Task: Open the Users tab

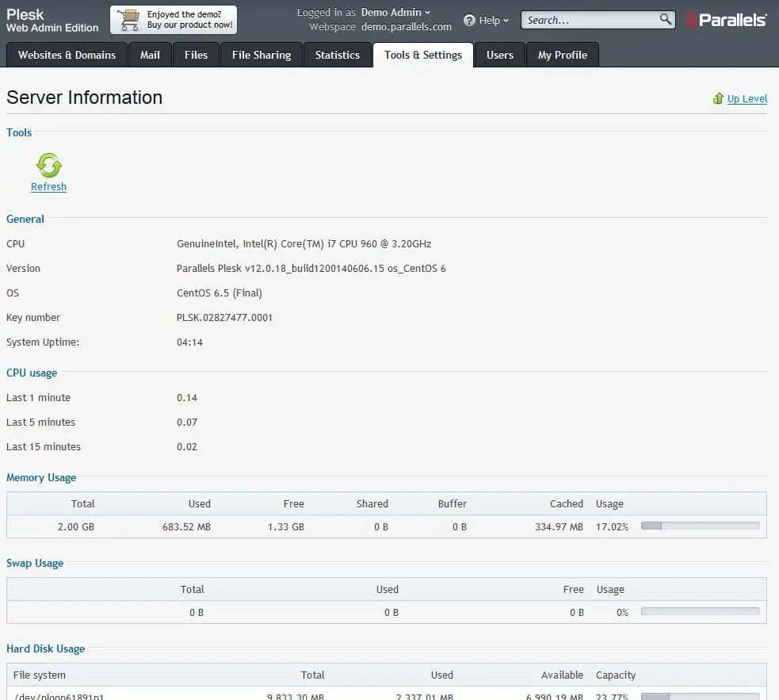Action: click(499, 55)
